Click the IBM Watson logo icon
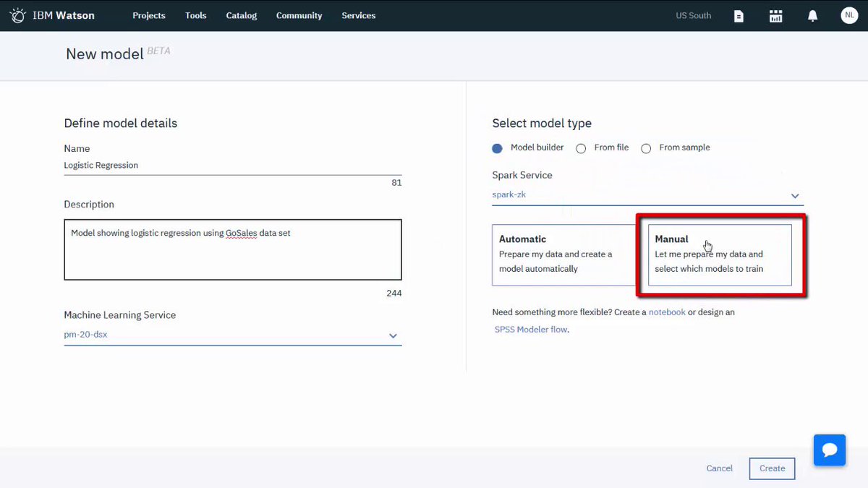868x488 pixels. 18,15
